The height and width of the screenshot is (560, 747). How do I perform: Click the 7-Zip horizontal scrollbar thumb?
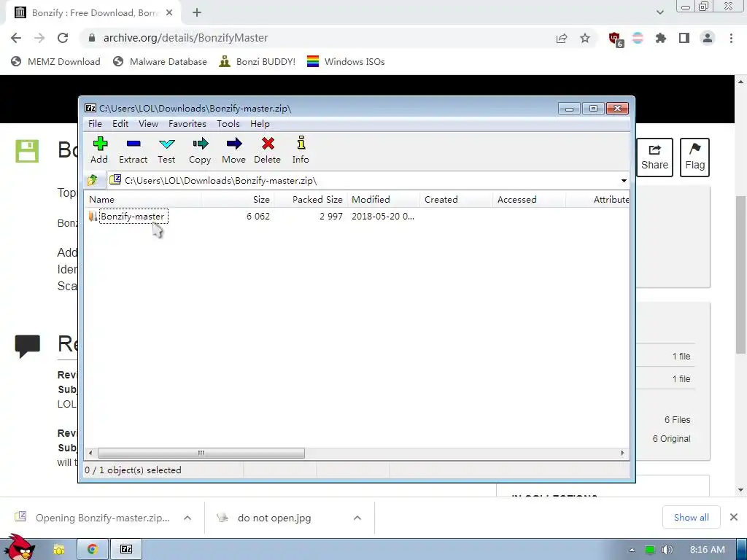[x=201, y=453]
